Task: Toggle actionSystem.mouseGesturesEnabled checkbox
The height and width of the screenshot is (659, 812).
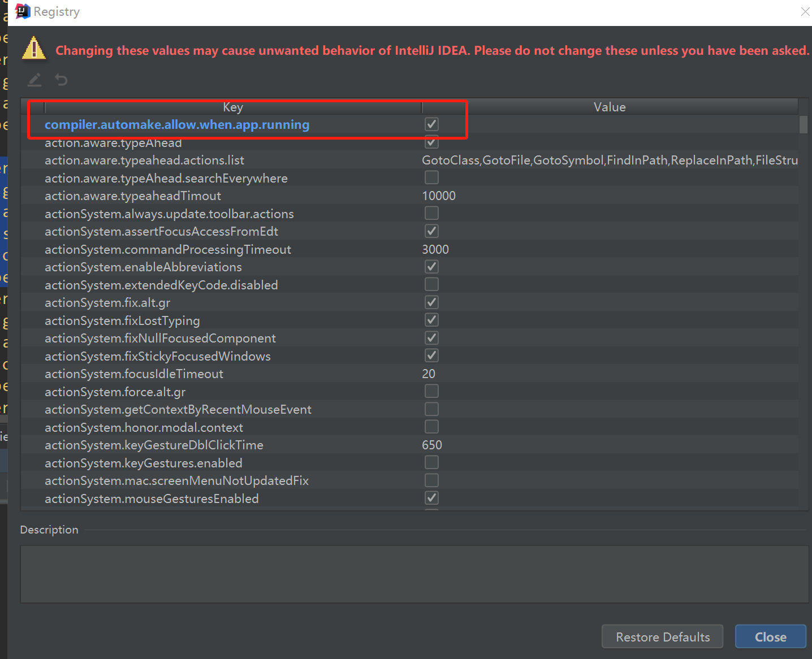Action: (x=431, y=498)
